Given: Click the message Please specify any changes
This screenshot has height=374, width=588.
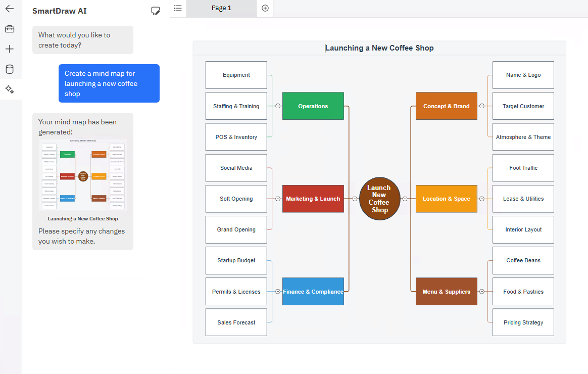Looking at the screenshot, I should point(82,236).
